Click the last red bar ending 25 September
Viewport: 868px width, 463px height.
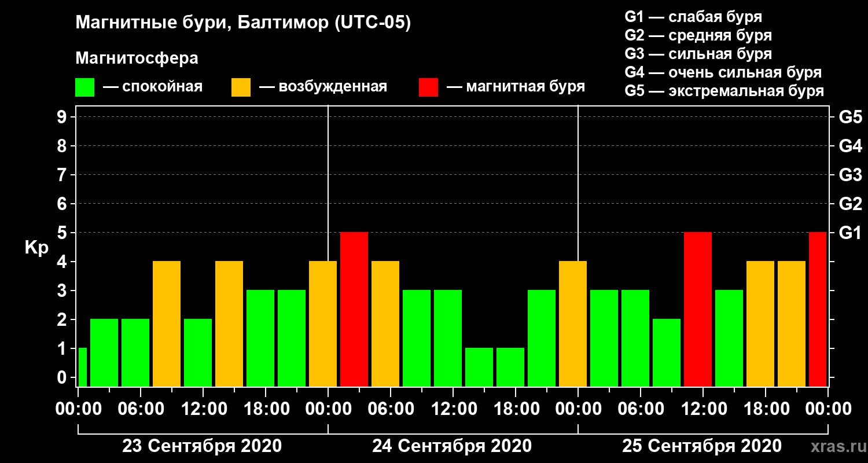point(818,309)
